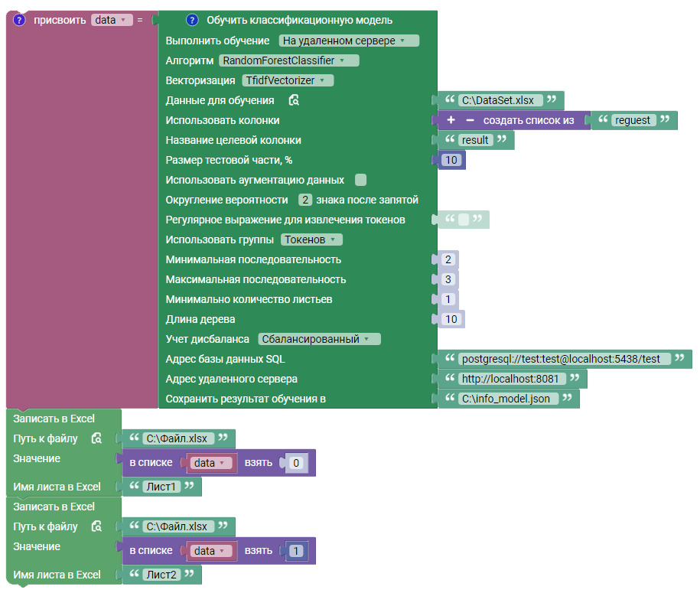700x593 pixels.
Task: Edit the sheet name Лист2
Action: click(x=161, y=575)
